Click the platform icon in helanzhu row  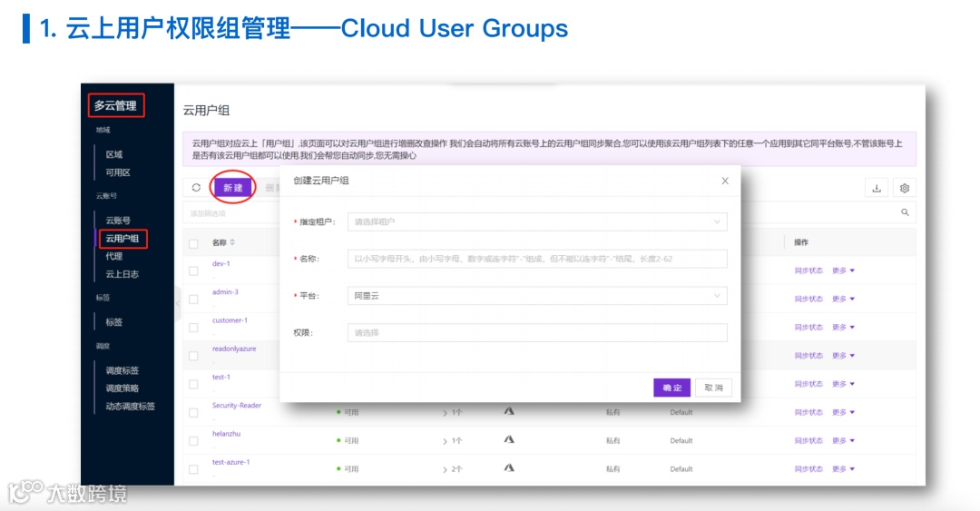pos(509,439)
